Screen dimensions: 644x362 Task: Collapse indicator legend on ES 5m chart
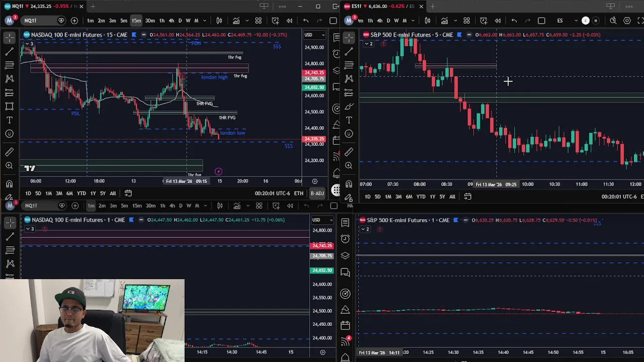[x=368, y=44]
